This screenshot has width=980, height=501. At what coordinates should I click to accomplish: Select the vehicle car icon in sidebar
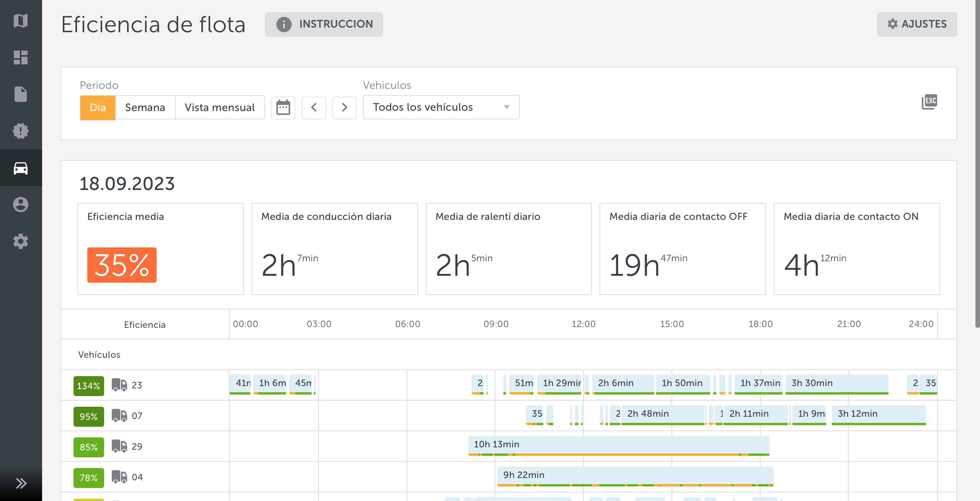click(x=21, y=168)
